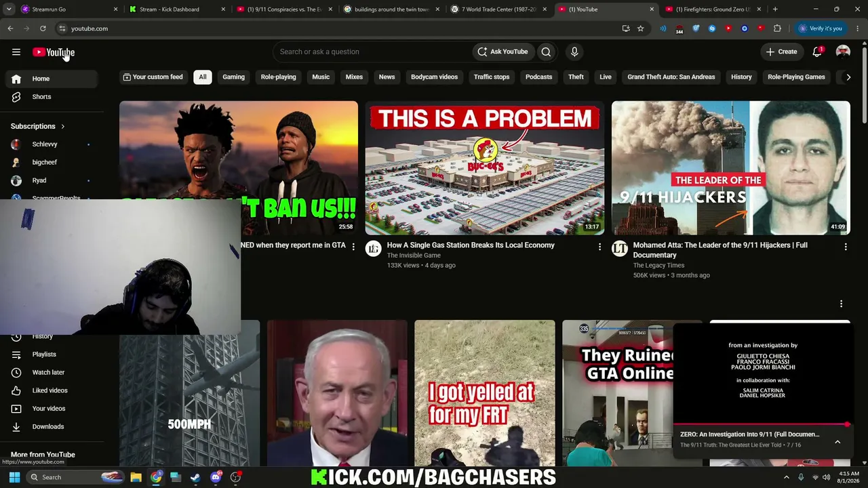868x488 pixels.
Task: Select the Bodycam videos filter chip
Action: (434, 77)
